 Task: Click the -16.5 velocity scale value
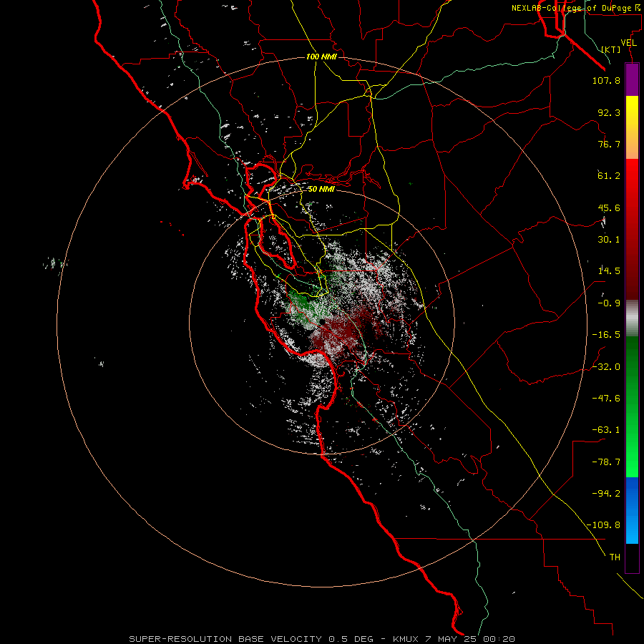(x=606, y=335)
